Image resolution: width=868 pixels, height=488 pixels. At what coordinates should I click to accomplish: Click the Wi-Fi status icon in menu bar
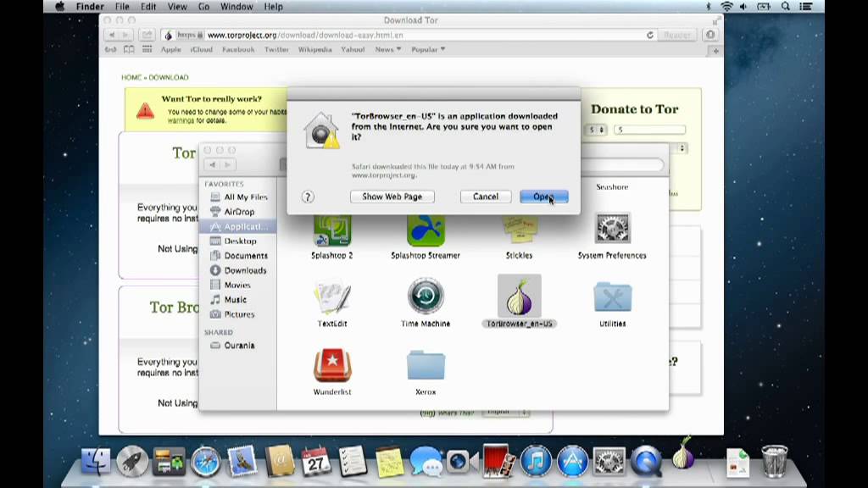[726, 7]
